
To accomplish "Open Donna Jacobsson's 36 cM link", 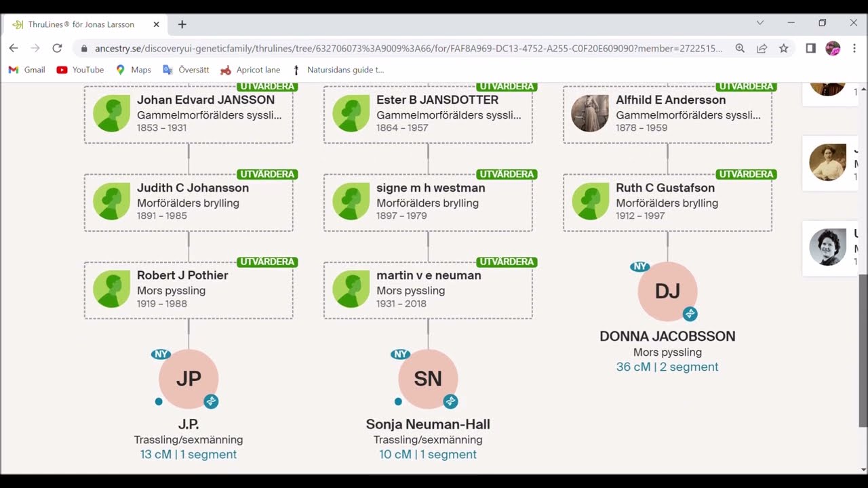I will click(x=667, y=367).
